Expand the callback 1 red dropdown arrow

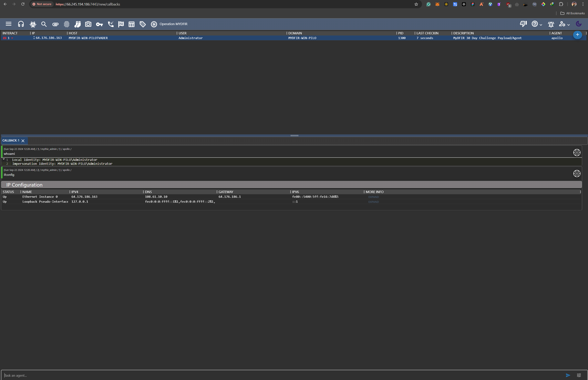coord(12,38)
